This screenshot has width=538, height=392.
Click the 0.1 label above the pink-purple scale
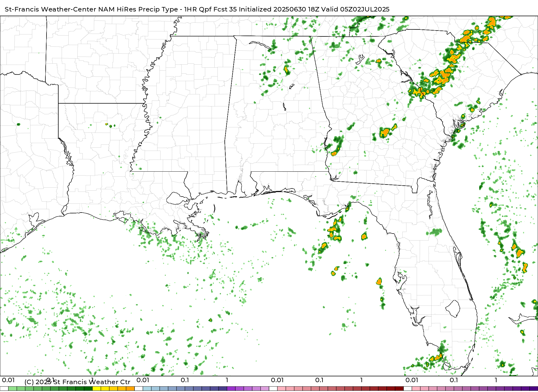pos(454,380)
